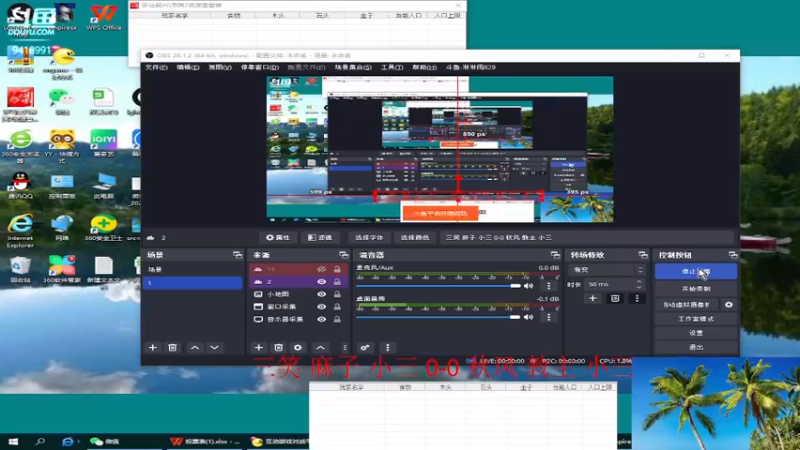This screenshot has height=450, width=800.
Task: Open 帮助(H) menu
Action: point(424,67)
